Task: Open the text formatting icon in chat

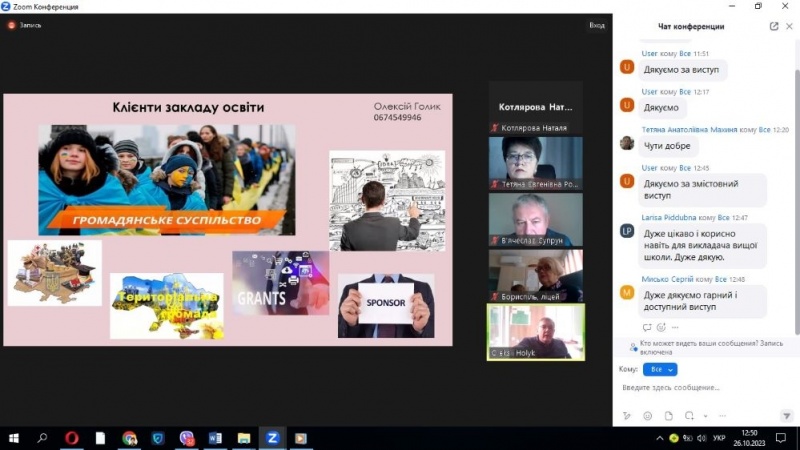Action: pos(626,415)
